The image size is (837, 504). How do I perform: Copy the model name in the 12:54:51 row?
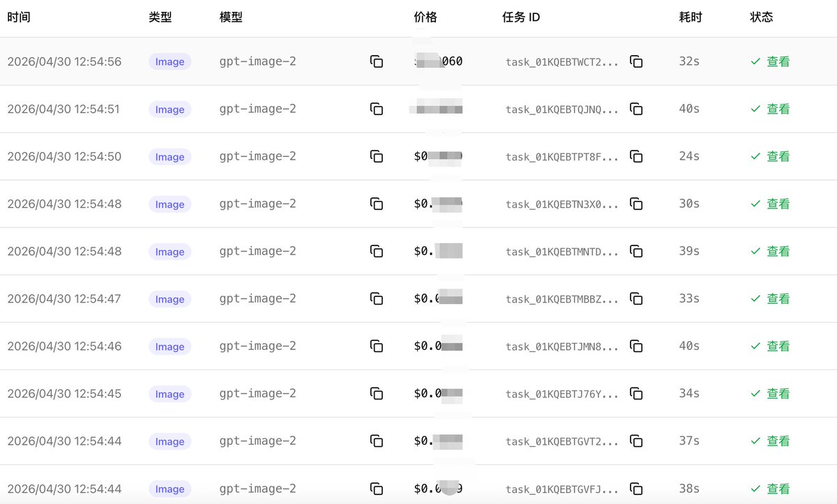point(377,109)
